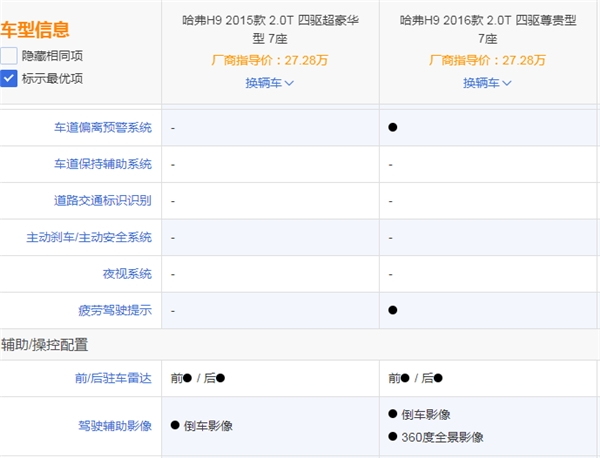Open 换辆车 dropdown for the 2015款 model
This screenshot has width=600, height=458.
point(269,83)
